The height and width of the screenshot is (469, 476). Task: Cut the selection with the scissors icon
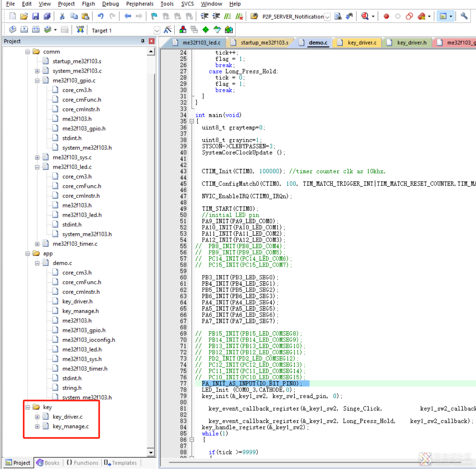(x=62, y=16)
